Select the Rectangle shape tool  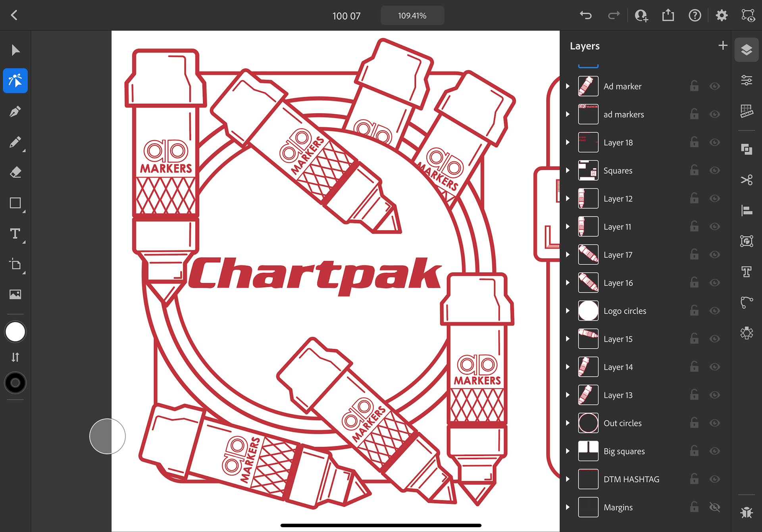[15, 203]
